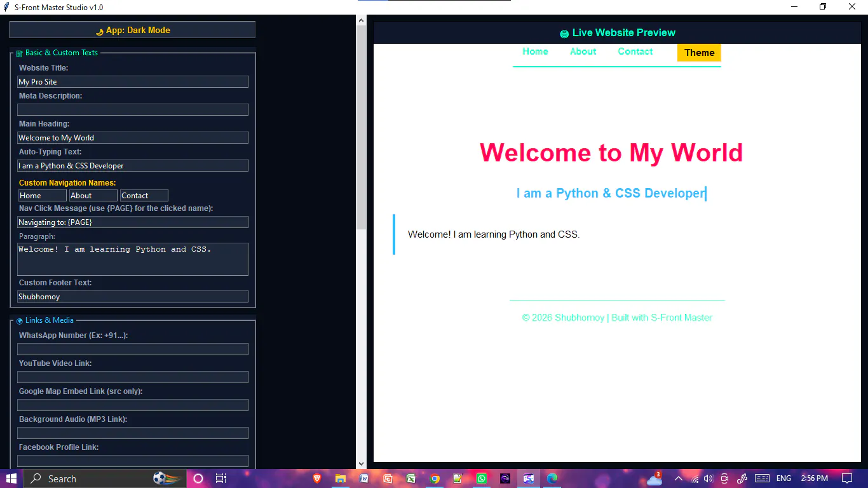Open Notepad++ from the taskbar
The image size is (868, 488).
click(x=458, y=478)
